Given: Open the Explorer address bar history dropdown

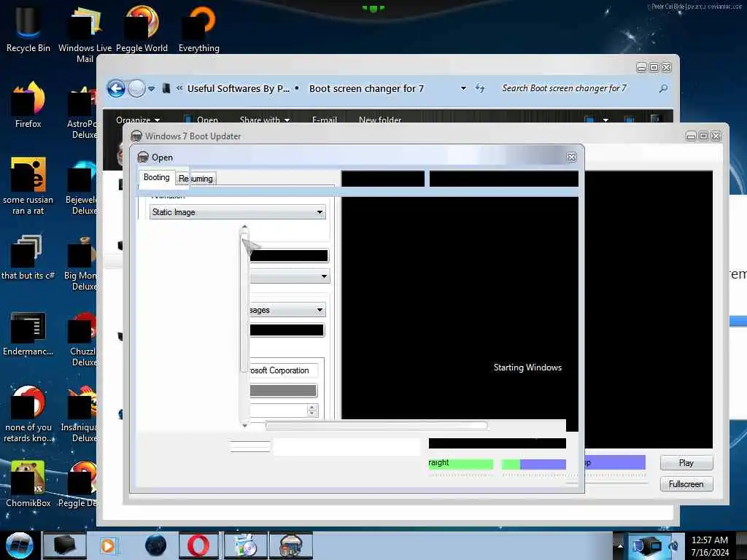Looking at the screenshot, I should coord(463,88).
